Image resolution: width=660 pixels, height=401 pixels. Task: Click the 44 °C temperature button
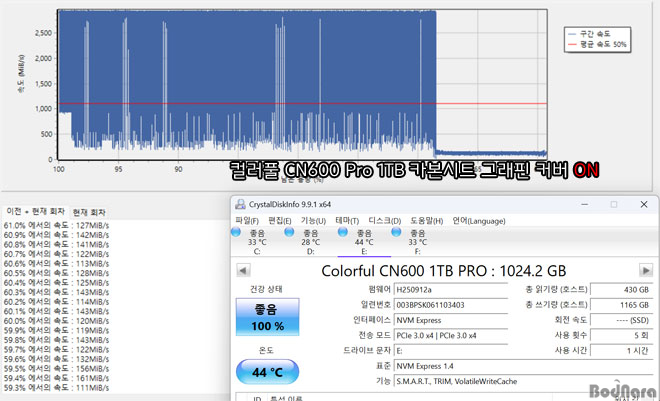tap(267, 372)
